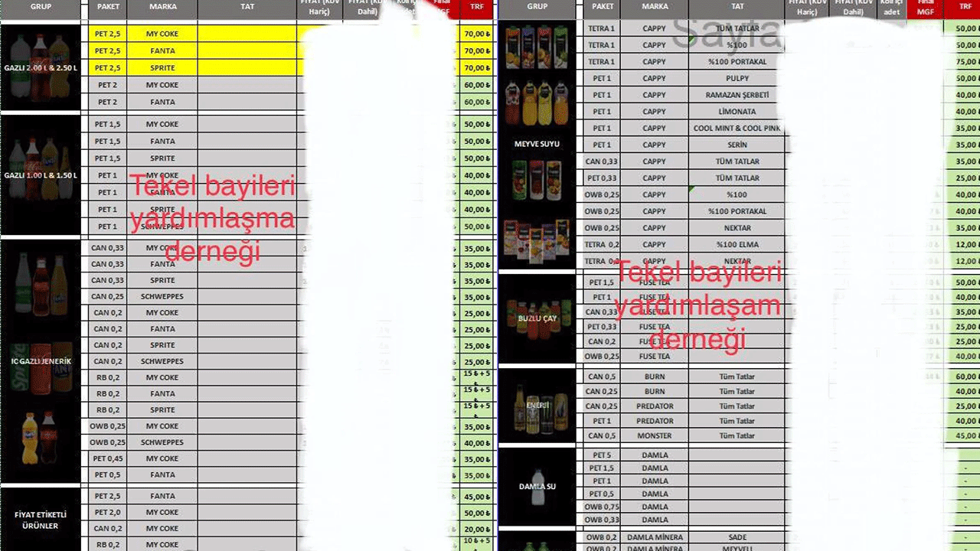This screenshot has height=551, width=980.
Task: Click the FİYAT ETİKETLİ ÜRÜNLER group cell
Action: click(x=41, y=520)
